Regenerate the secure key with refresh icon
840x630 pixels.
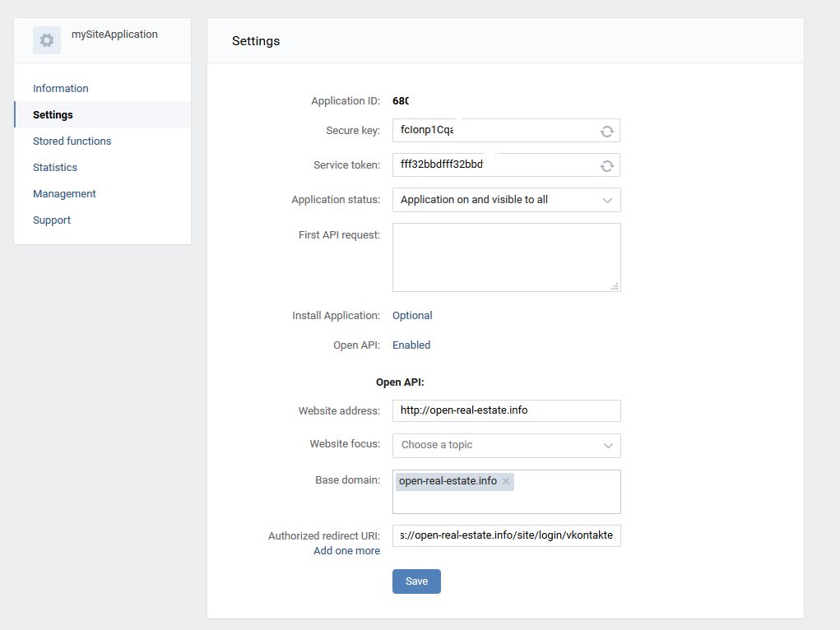point(606,132)
